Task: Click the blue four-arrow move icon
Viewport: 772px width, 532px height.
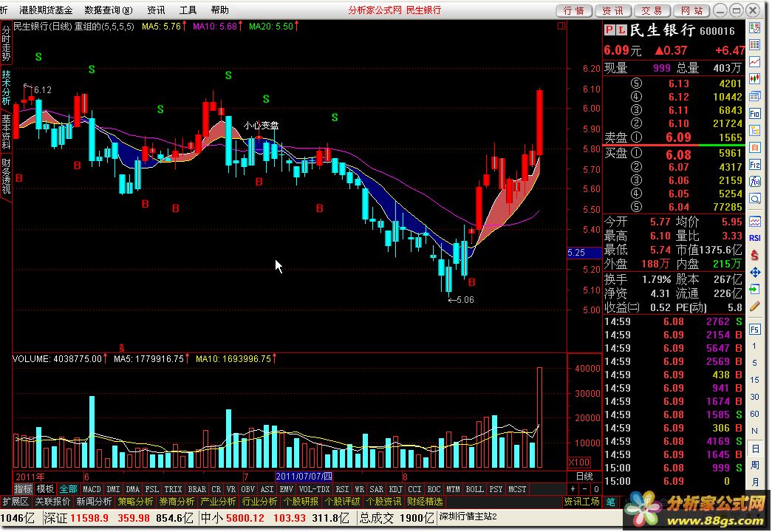Action: 755,272
